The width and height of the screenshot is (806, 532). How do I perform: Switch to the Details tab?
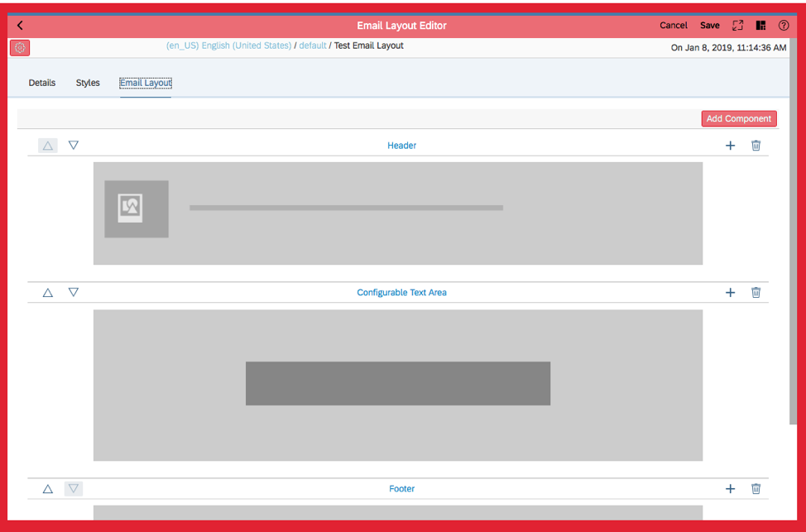coord(42,83)
